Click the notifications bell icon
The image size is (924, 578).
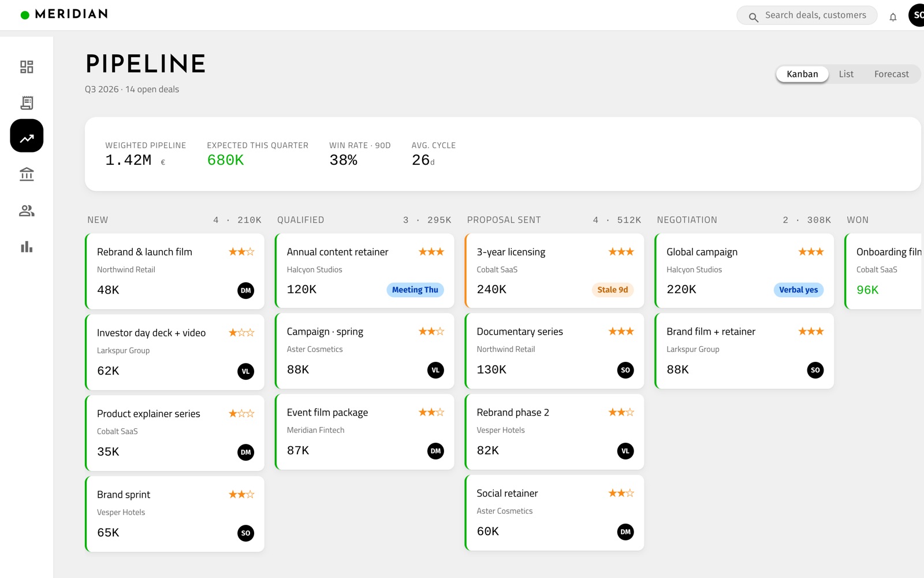pos(893,17)
